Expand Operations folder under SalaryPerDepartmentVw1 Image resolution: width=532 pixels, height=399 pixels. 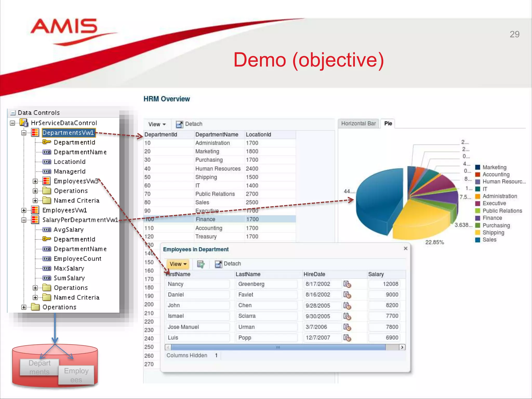coord(35,288)
